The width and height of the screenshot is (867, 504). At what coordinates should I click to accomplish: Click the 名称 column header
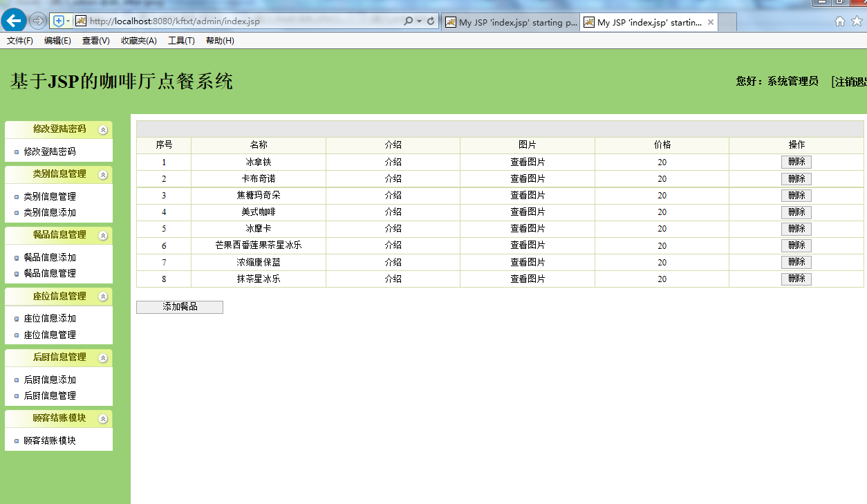(x=259, y=145)
